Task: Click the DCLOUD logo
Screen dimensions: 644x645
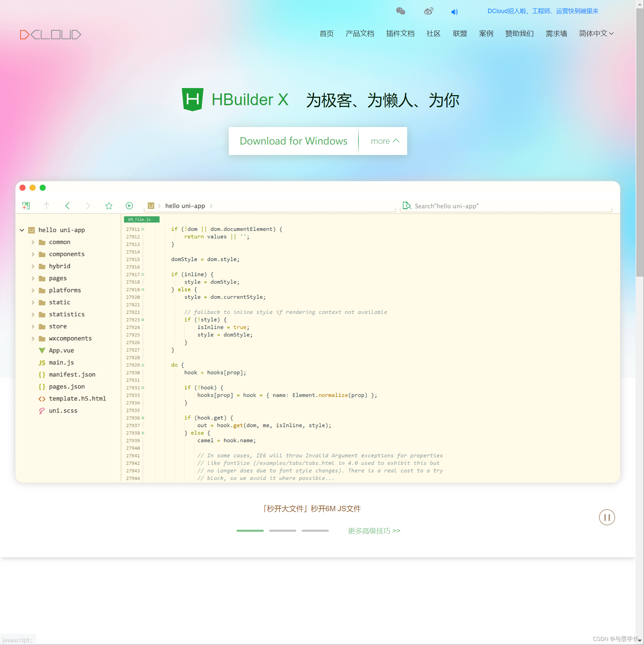Action: point(50,35)
